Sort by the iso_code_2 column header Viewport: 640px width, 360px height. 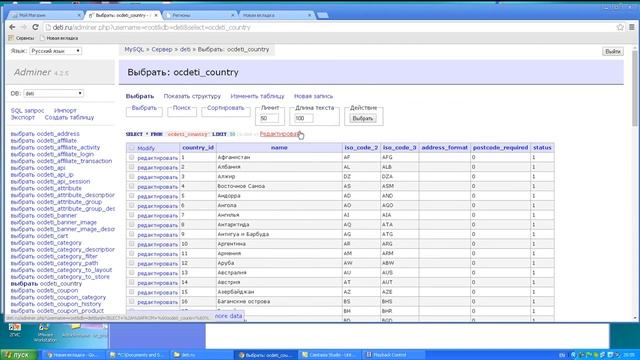(x=361, y=148)
